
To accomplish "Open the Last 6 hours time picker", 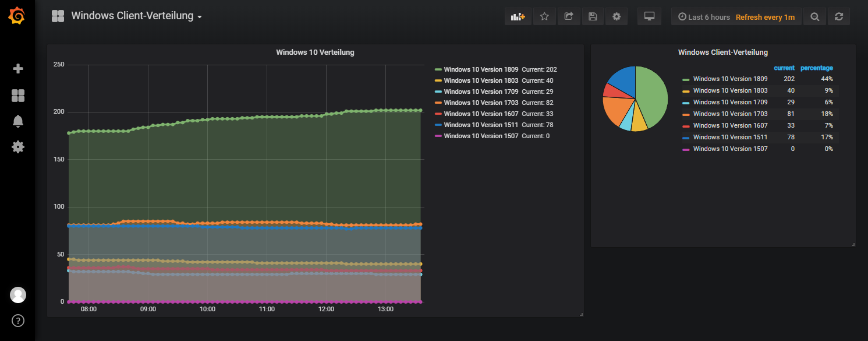I will [736, 16].
